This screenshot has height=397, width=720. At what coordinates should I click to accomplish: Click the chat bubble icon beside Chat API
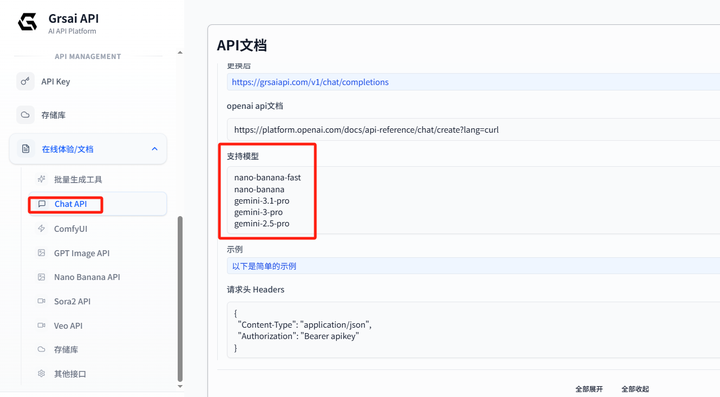(x=42, y=204)
